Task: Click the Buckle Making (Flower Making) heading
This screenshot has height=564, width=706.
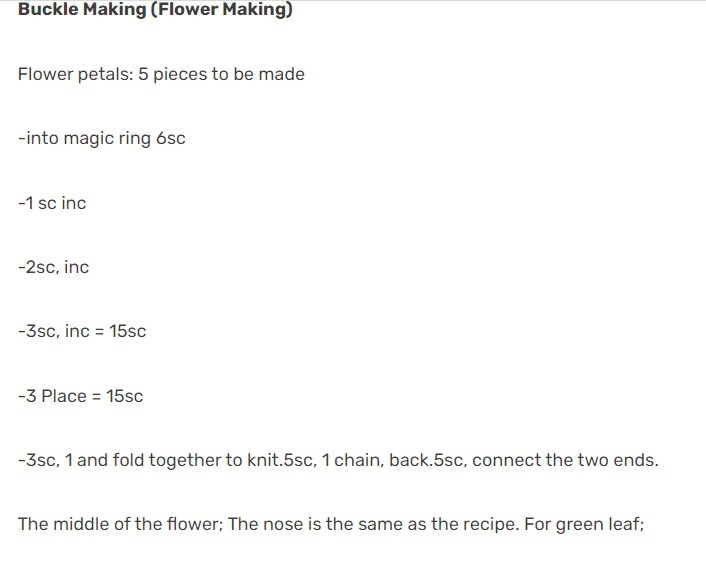Action: tap(155, 9)
